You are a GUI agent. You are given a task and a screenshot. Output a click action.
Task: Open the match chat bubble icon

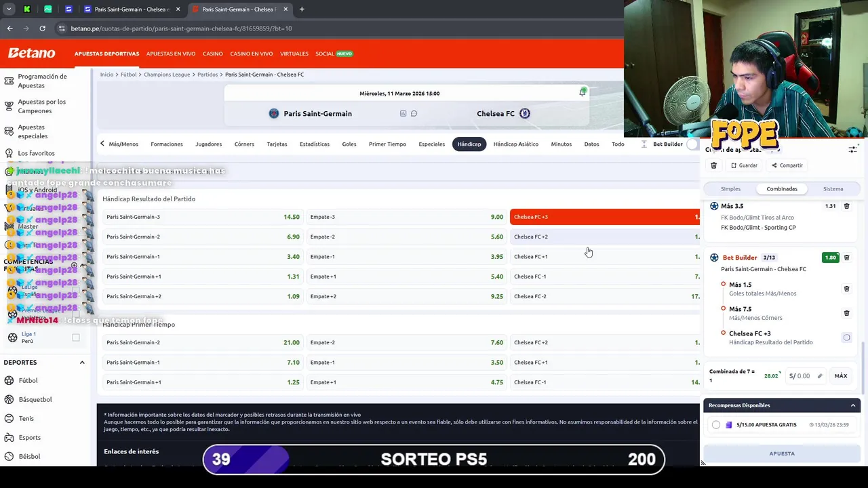(414, 113)
